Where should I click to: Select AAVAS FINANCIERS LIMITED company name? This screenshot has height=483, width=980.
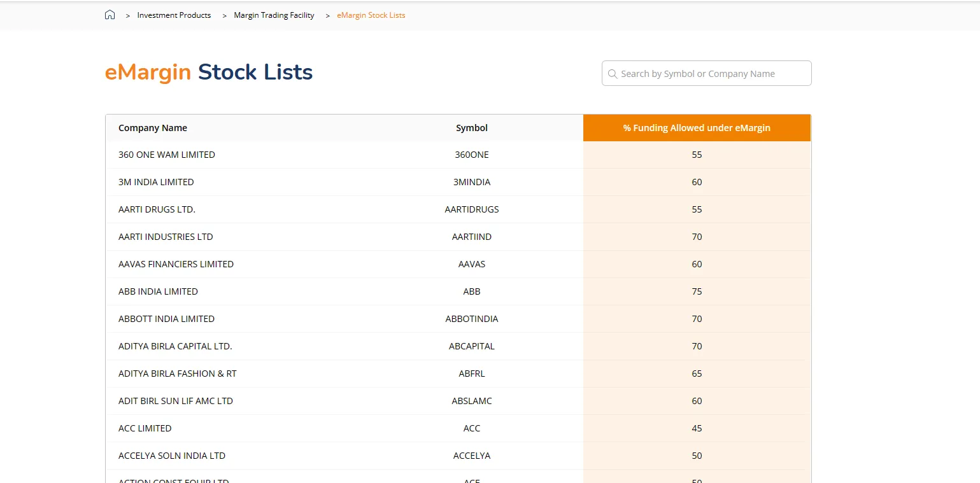pyautogui.click(x=176, y=264)
